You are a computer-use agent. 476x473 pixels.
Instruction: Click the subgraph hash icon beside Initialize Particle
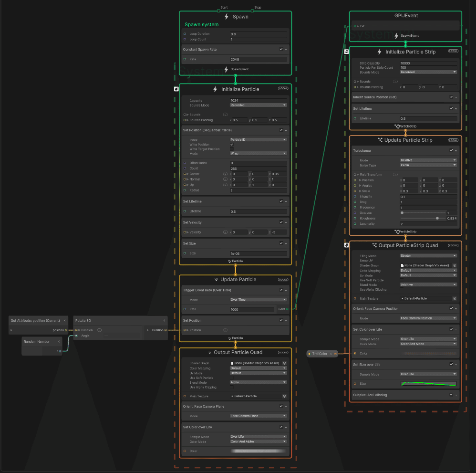176,89
